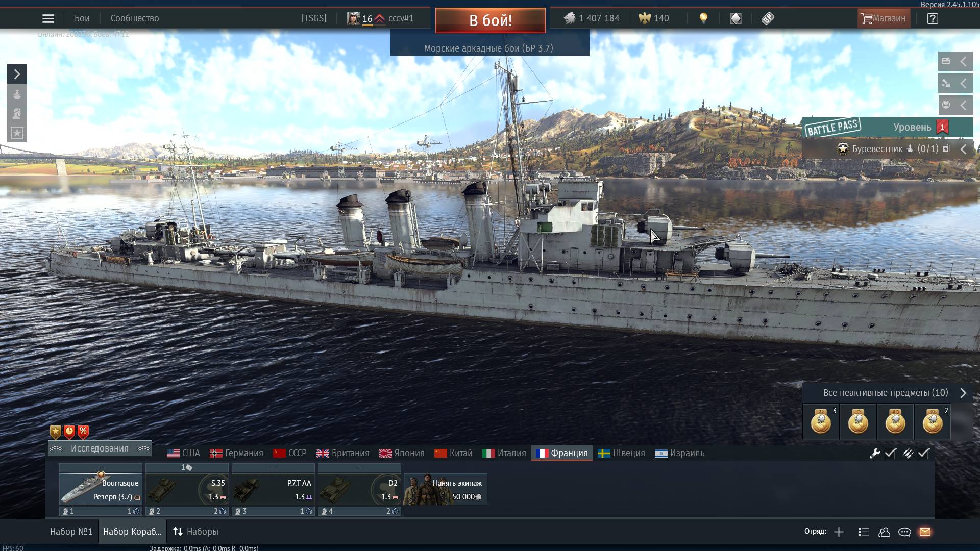
Task: Select the СССР nation tab
Action: coord(290,453)
